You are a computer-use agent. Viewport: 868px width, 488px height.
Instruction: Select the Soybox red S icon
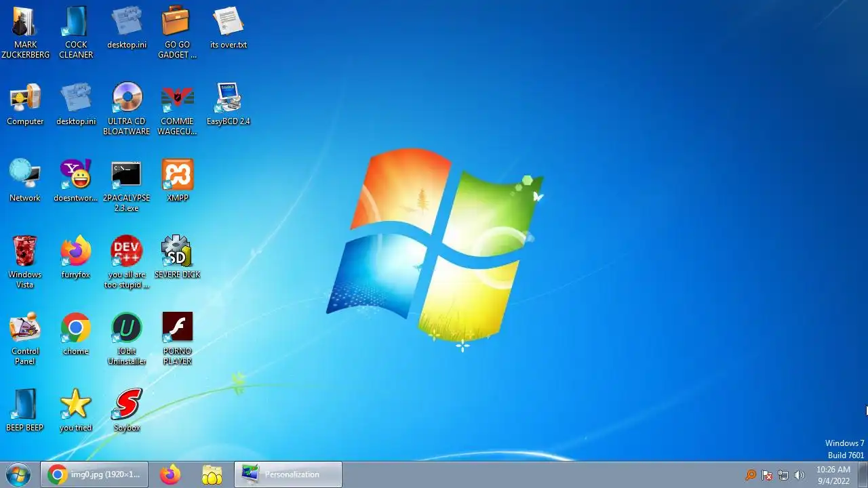(127, 411)
